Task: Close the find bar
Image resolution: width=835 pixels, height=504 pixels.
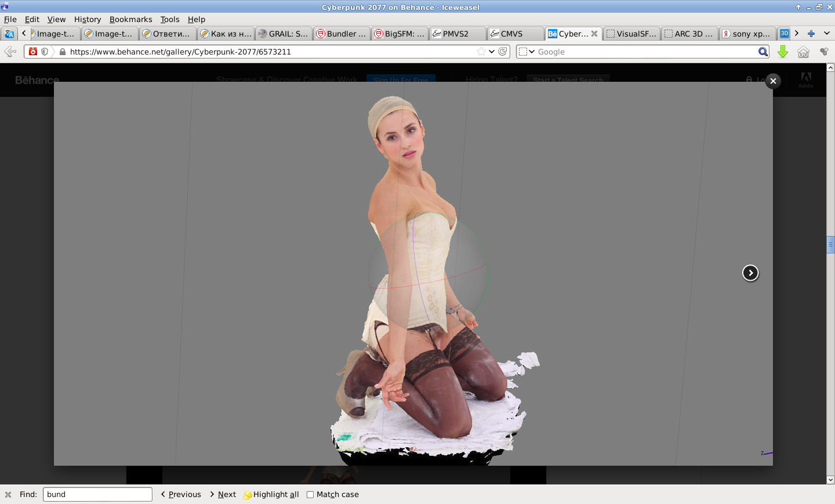Action: click(8, 495)
